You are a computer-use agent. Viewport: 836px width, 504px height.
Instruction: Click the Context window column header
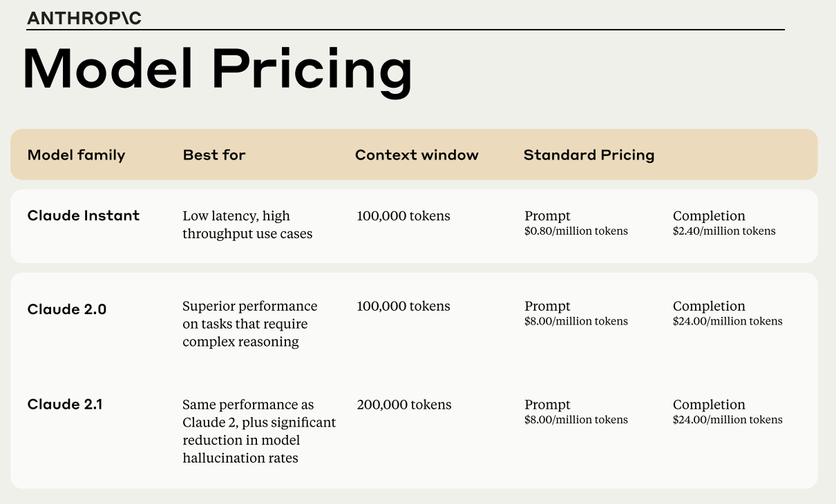point(417,155)
